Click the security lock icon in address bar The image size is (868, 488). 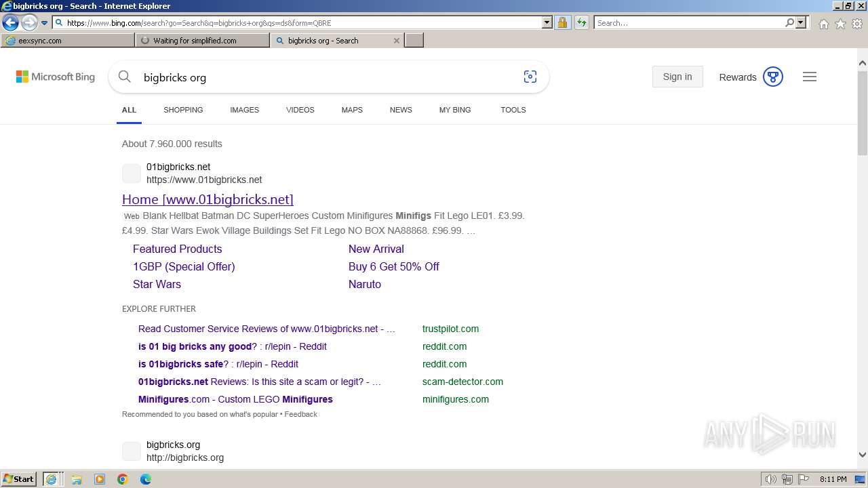pyautogui.click(x=562, y=22)
